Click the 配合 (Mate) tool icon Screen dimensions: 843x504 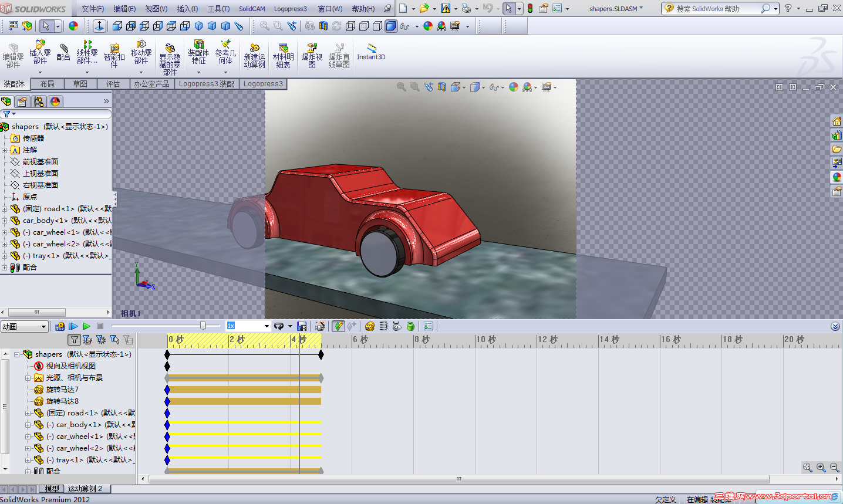[63, 51]
